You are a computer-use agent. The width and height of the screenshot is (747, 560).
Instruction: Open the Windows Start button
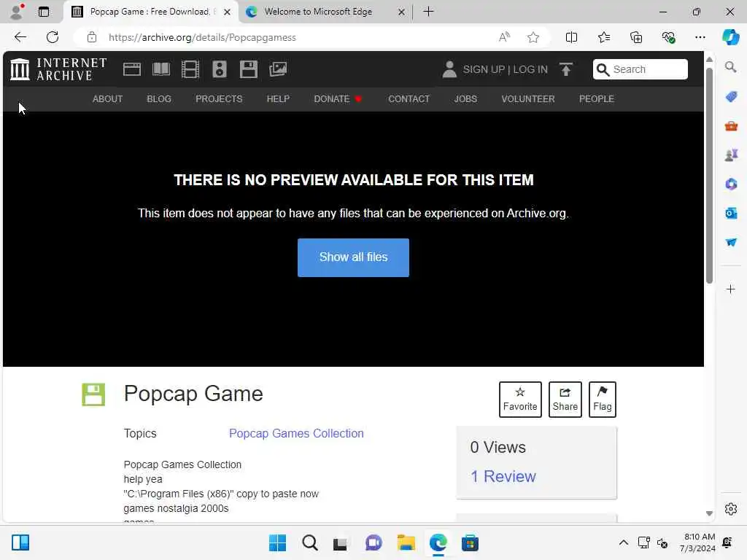click(277, 542)
